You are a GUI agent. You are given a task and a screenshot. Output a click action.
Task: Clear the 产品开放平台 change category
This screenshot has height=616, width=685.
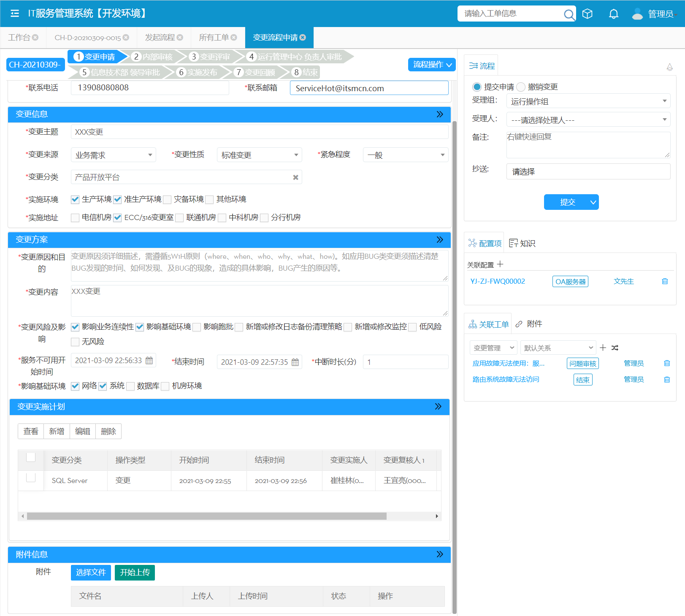point(295,177)
